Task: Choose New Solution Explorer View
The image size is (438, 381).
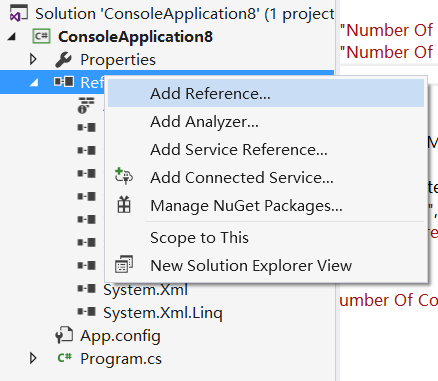Action: pos(266,266)
